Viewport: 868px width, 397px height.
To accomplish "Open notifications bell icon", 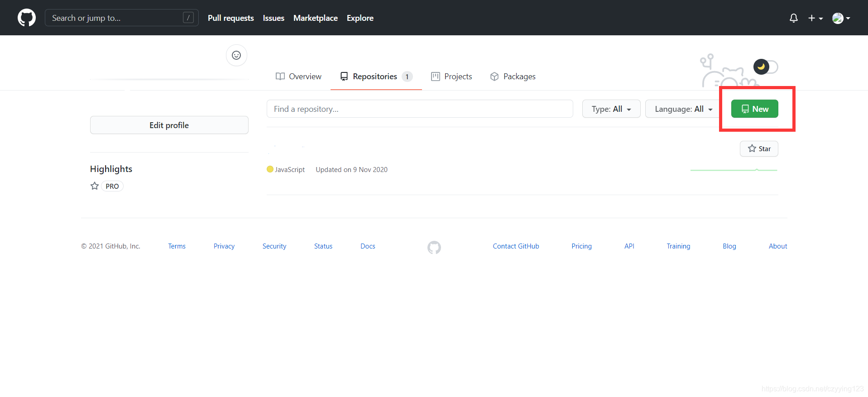I will (x=793, y=18).
